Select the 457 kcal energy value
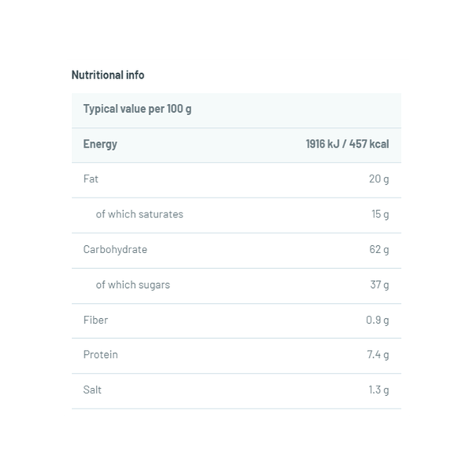The width and height of the screenshot is (476, 476). (x=370, y=144)
